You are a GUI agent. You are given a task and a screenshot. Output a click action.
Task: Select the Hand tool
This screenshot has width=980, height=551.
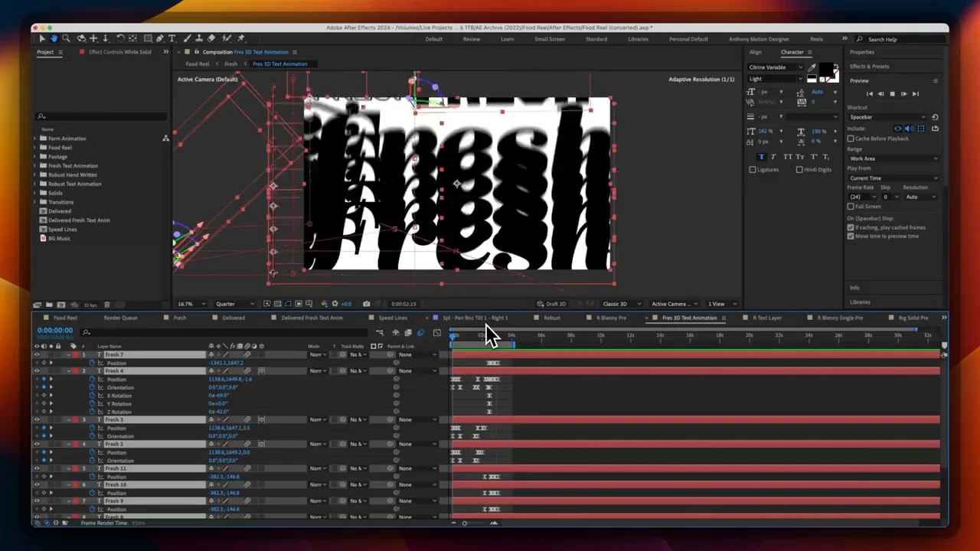54,38
